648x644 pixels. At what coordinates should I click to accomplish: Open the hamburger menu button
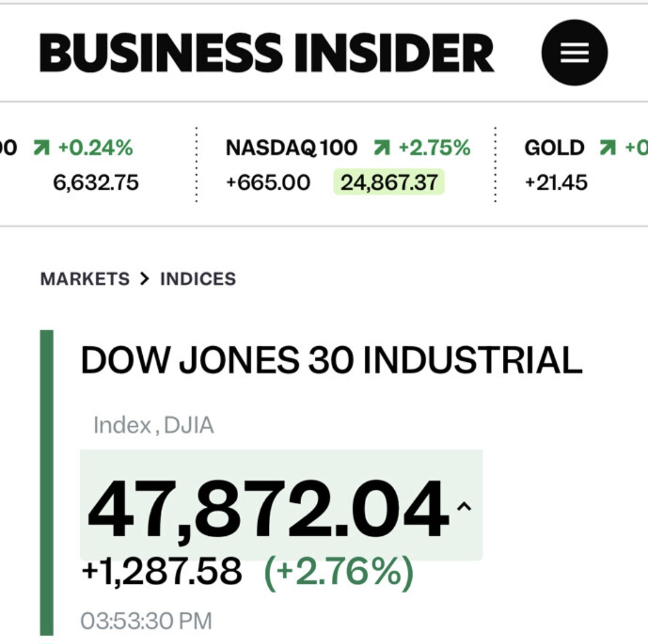click(574, 53)
